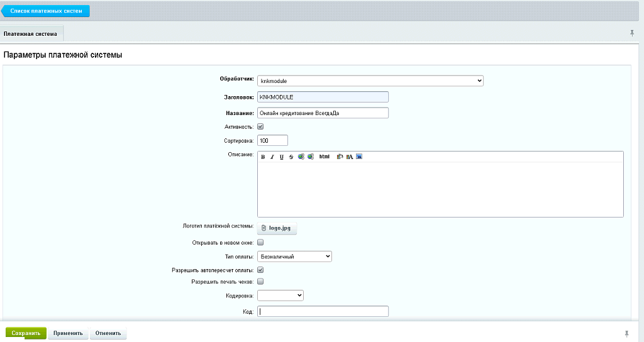Viewport: 644px width, 342px height.
Task: Open the text color icon in editor toolbar
Action: pyautogui.click(x=349, y=157)
